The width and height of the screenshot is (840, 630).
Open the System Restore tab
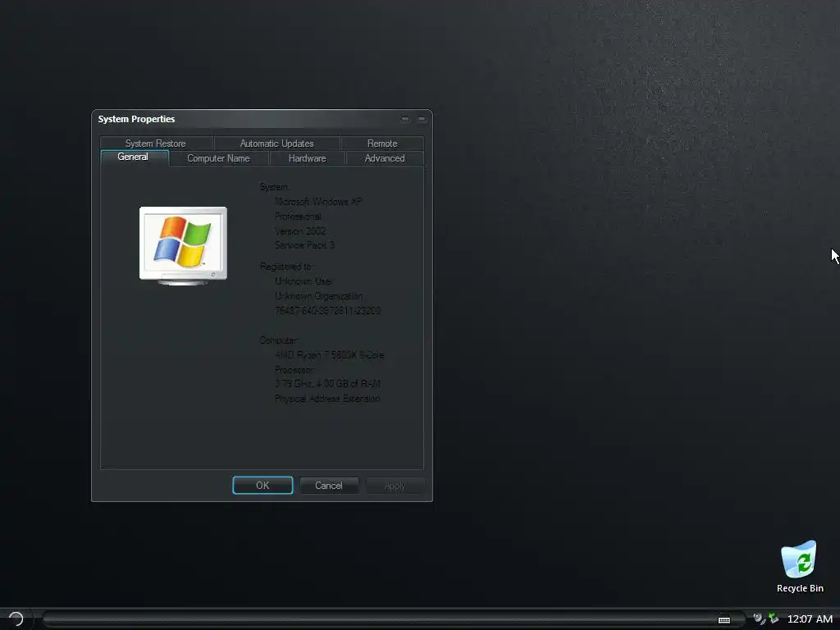click(156, 143)
